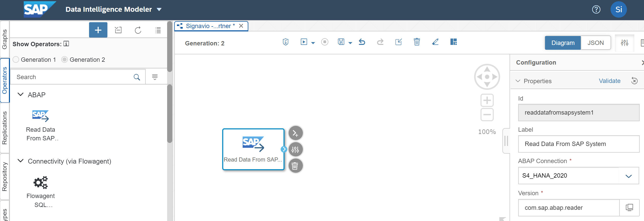
Task: Open the ABAP Connection dropdown
Action: 628,176
